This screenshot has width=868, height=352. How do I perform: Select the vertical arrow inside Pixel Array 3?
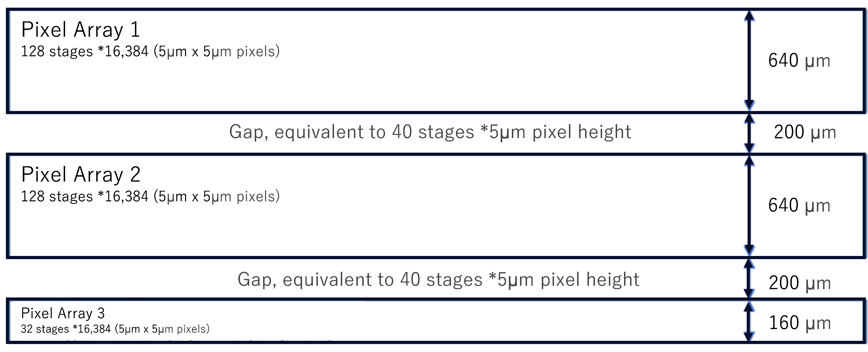749,322
